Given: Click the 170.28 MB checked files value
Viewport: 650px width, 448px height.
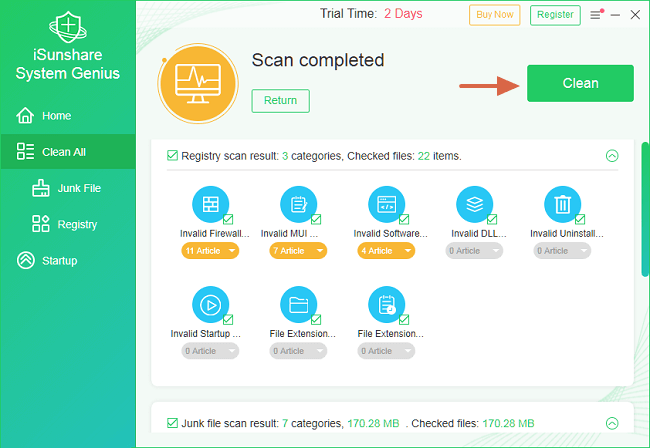Looking at the screenshot, I should pyautogui.click(x=508, y=423).
